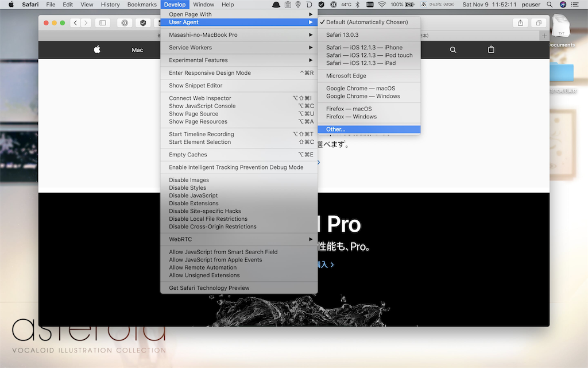
Task: Expand the Experimental Features submenu
Action: [239, 60]
